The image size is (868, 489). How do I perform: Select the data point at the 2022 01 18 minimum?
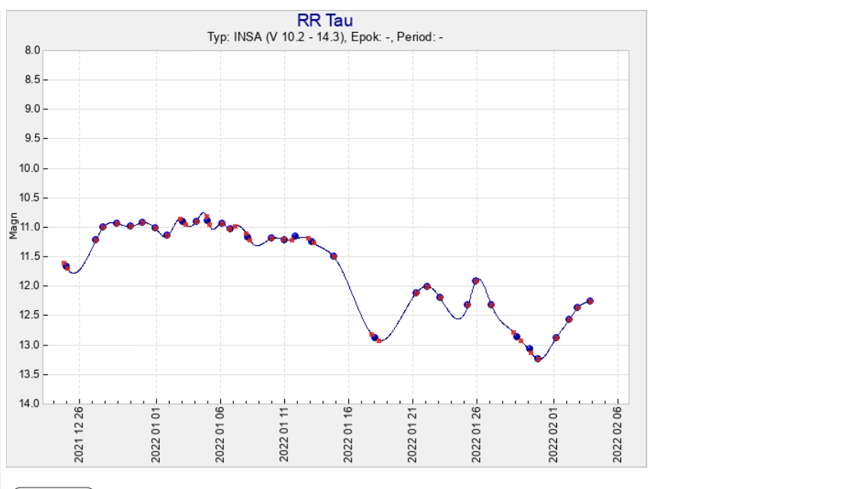point(374,337)
